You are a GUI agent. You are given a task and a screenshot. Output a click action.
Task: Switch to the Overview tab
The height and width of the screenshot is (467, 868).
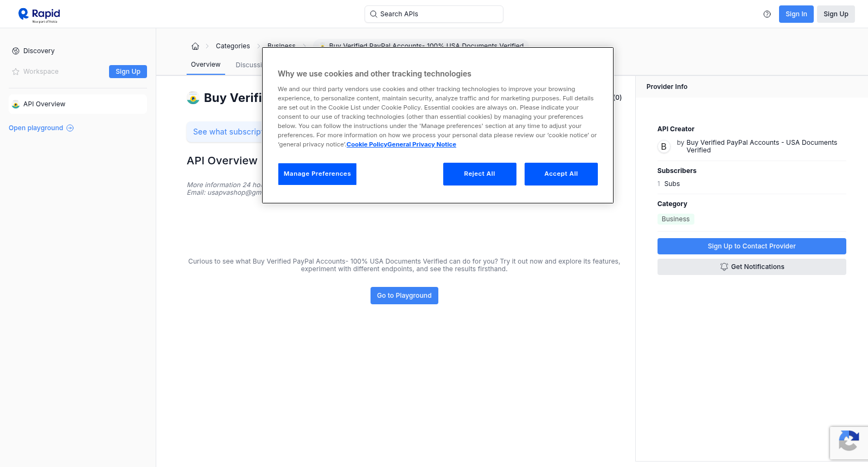(x=206, y=65)
